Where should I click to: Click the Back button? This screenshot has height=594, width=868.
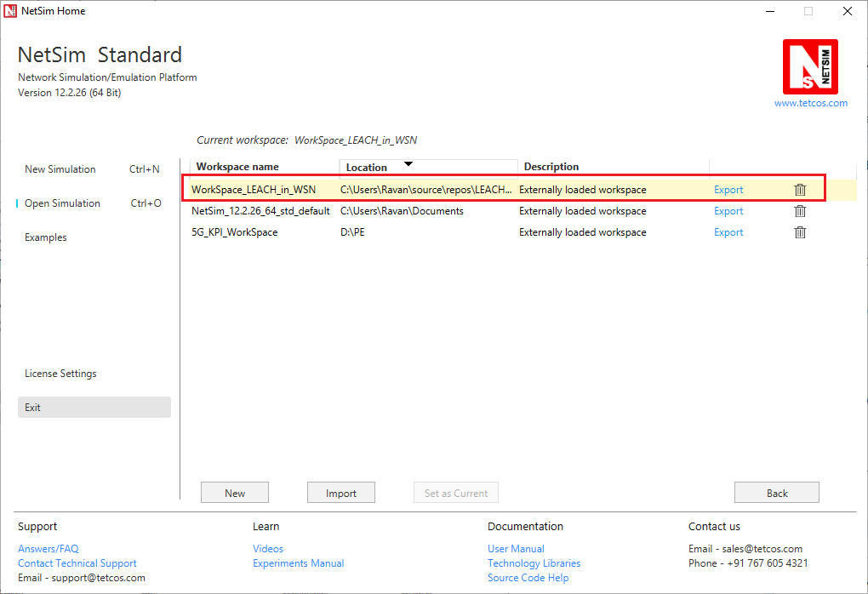[777, 493]
